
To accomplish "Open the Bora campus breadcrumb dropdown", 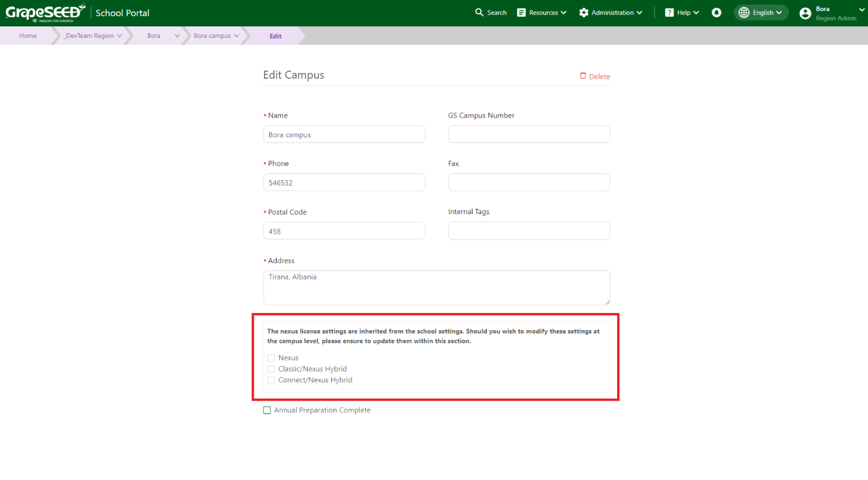I will pos(237,36).
